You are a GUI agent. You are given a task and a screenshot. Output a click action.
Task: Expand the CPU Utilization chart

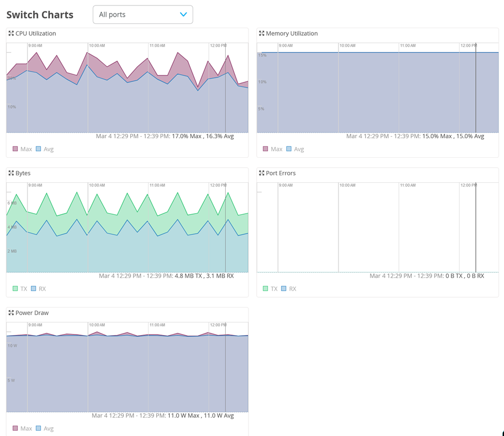coord(11,34)
